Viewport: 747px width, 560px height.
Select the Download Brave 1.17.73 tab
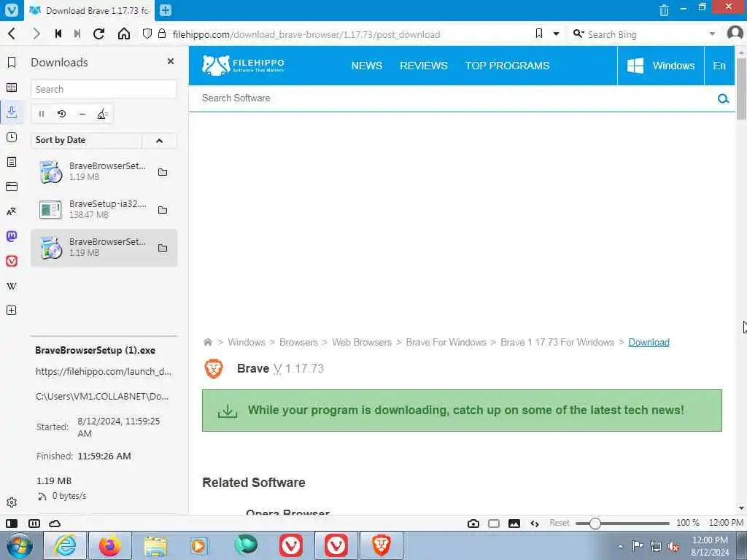pos(90,10)
